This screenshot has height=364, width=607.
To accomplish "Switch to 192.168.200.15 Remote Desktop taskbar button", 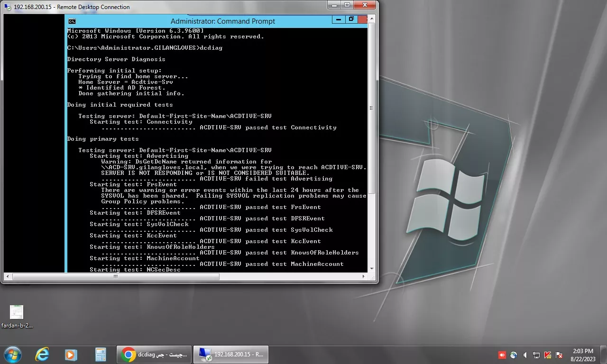I will (231, 355).
